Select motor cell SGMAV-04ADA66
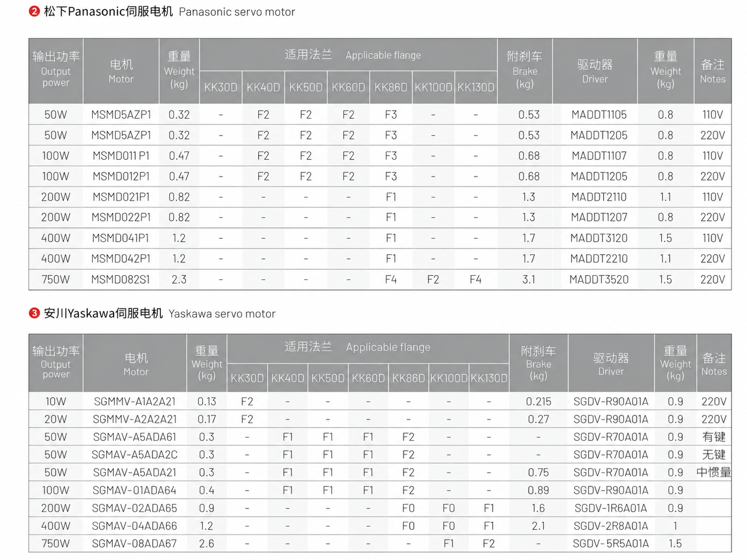 135,526
